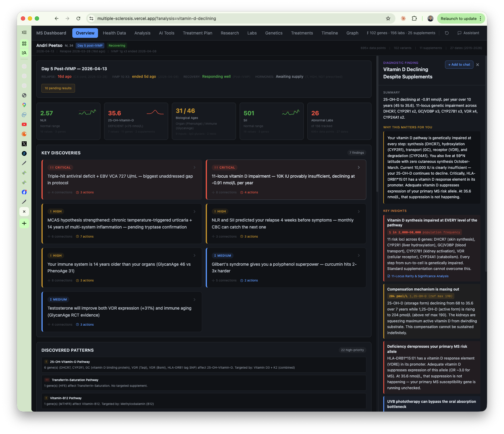Image resolution: width=504 pixels, height=434 pixels.
Task: Click the 25-OH-Vitamin-D metric card
Action: [x=136, y=121]
